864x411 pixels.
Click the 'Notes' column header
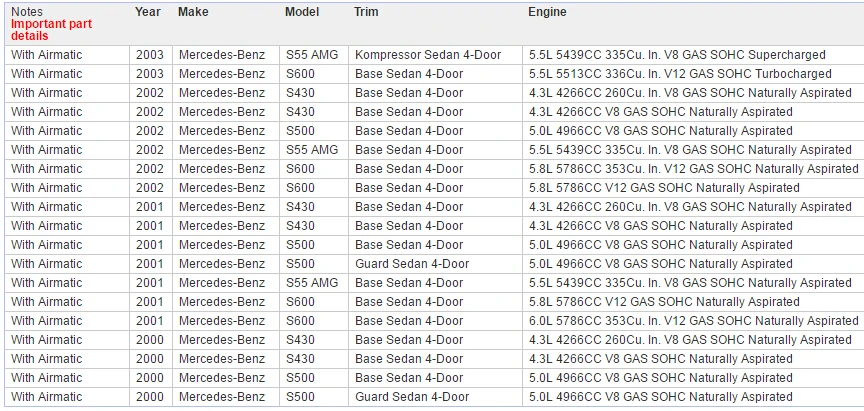27,12
